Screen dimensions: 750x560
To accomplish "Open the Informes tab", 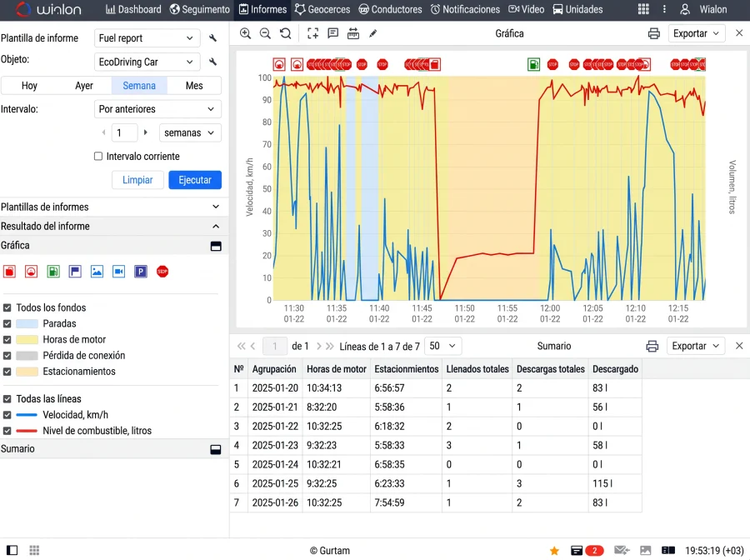I will (x=262, y=9).
